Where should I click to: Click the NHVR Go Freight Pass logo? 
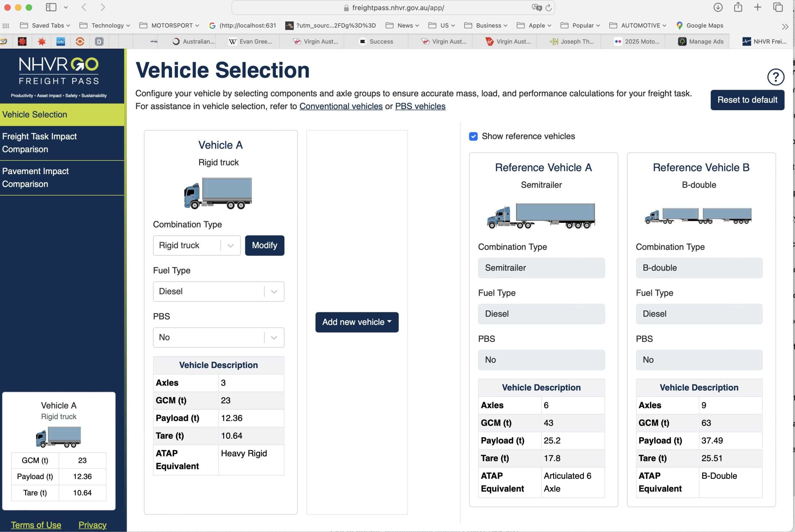pyautogui.click(x=59, y=71)
